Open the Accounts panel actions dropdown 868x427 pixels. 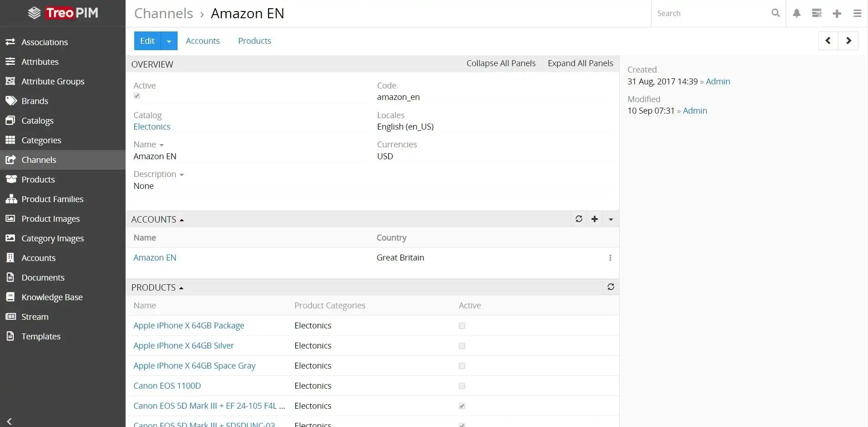point(610,219)
